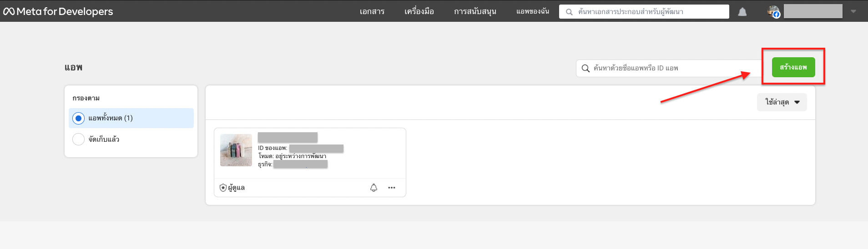Click the กรองตาม heading
The width and height of the screenshot is (868, 249).
(x=86, y=98)
